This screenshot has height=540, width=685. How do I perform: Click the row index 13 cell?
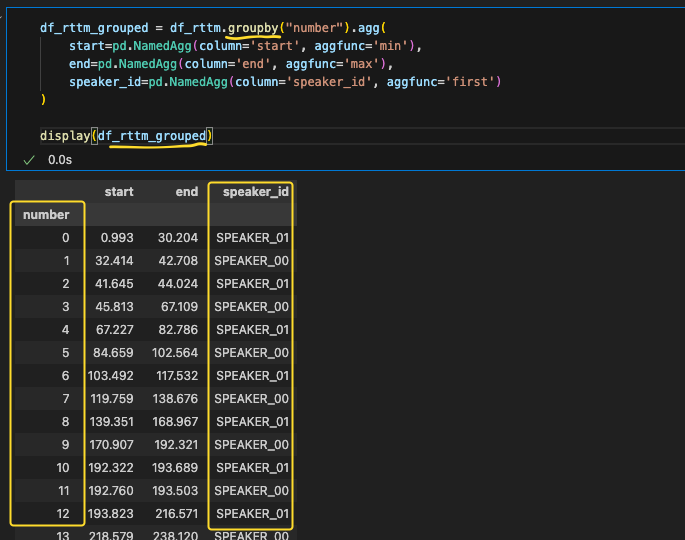tap(63, 536)
